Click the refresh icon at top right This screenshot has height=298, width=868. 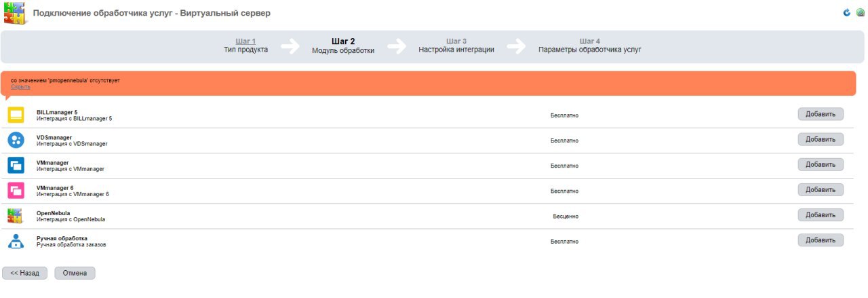[846, 13]
